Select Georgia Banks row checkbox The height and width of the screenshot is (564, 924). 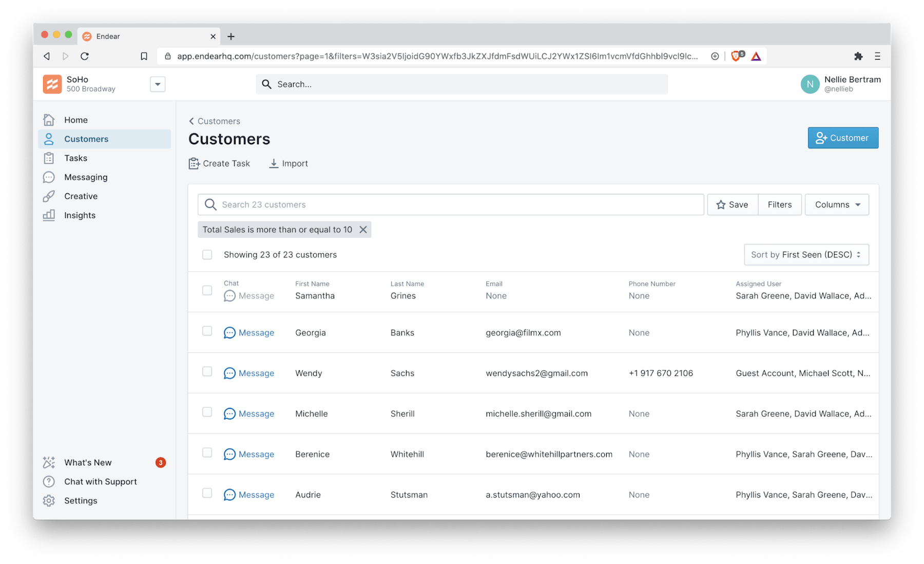[x=207, y=331]
